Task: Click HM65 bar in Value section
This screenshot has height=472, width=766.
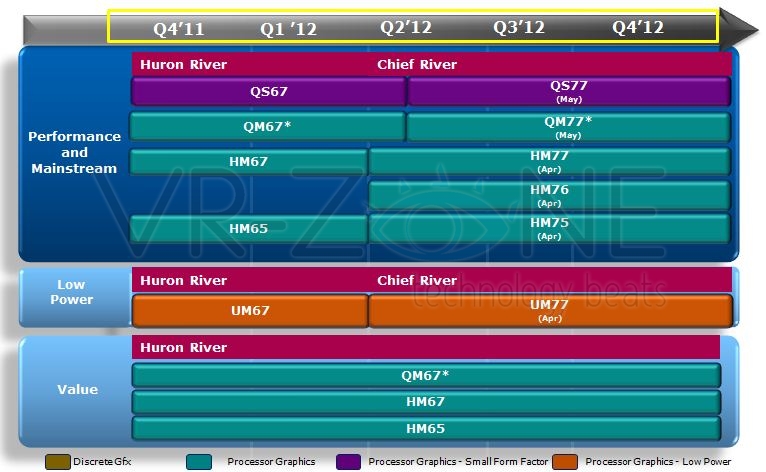Action: tap(426, 429)
